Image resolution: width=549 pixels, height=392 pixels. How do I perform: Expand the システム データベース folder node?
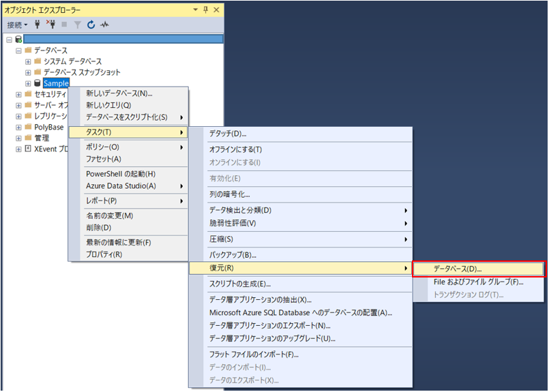pos(28,62)
